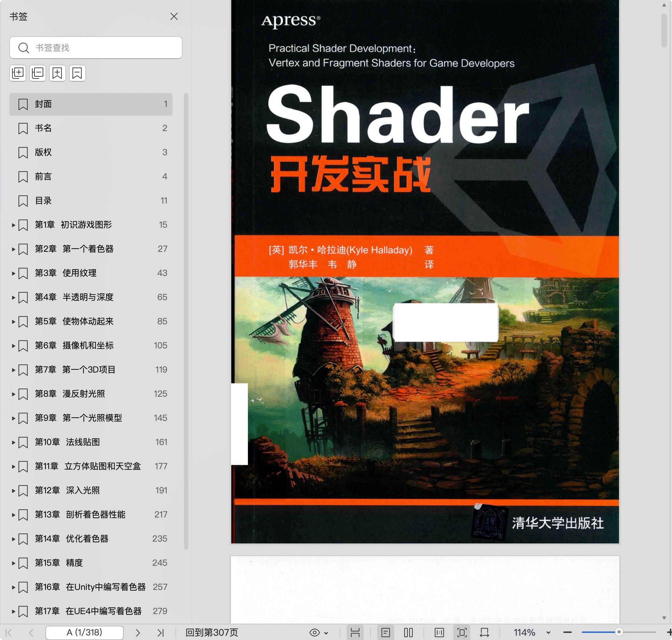Click 回到第307页 to return

[x=212, y=633]
